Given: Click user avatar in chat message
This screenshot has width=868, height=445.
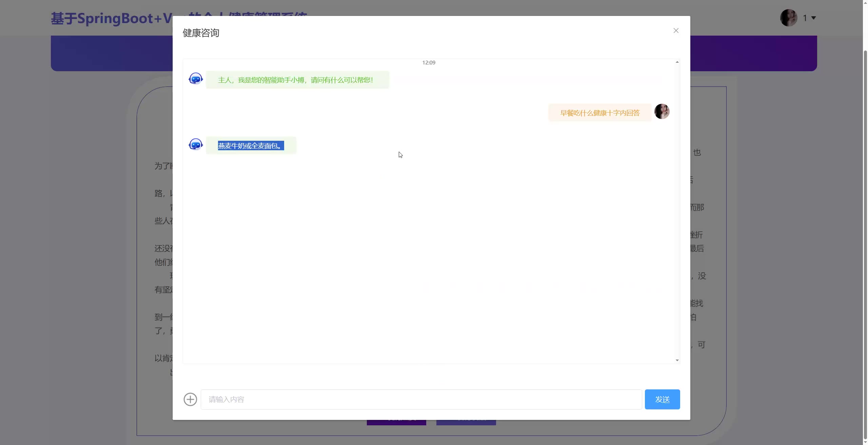Looking at the screenshot, I should pyautogui.click(x=662, y=112).
